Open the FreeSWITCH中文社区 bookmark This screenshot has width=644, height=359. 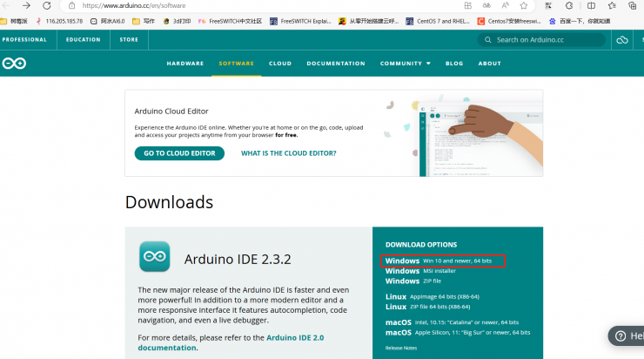coord(230,21)
